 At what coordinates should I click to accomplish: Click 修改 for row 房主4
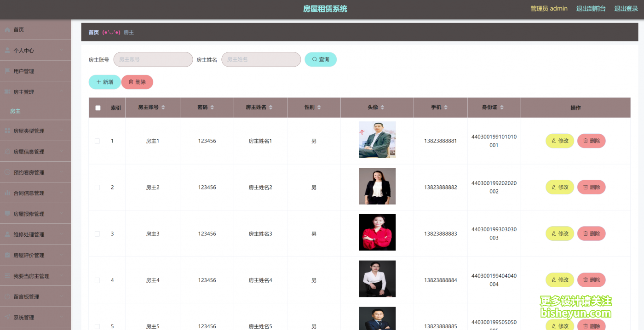point(560,280)
